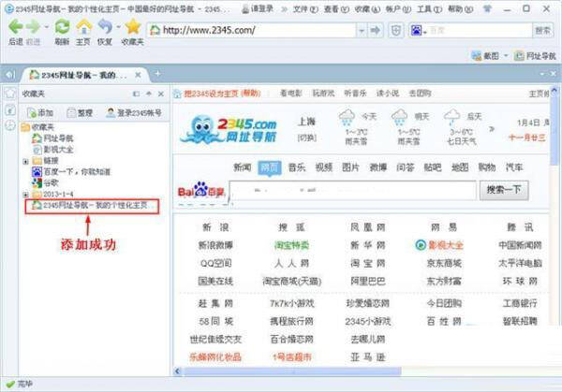Open the Baidu search engine selector

click(419, 31)
